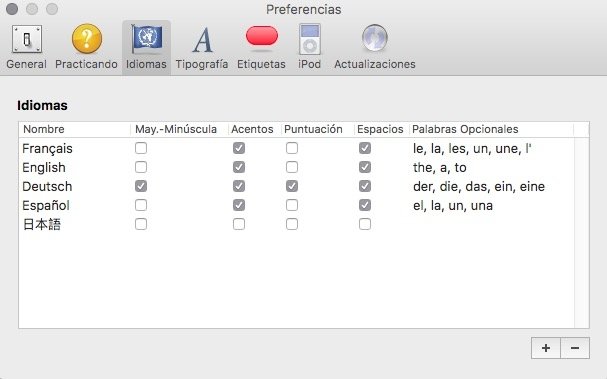Enable Puntuación for English

[292, 167]
